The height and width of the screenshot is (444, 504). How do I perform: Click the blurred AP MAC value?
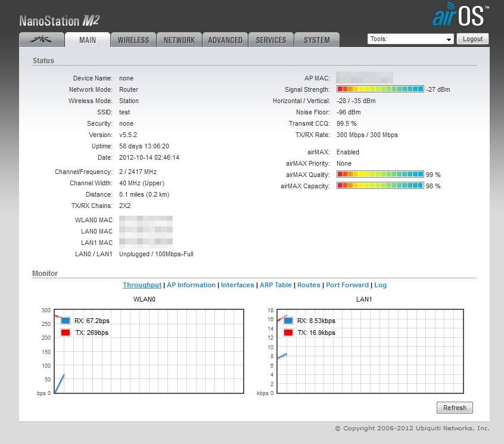[365, 77]
